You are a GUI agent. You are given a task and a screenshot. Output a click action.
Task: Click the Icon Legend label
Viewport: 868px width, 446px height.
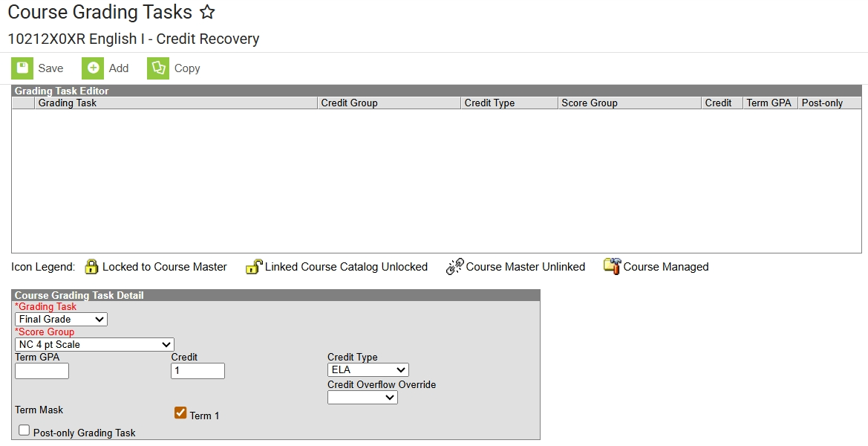coord(42,267)
